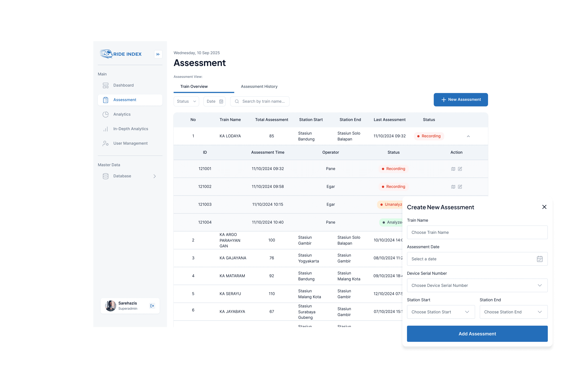This screenshot has width=588, height=368.
Task: Open the Status filter dropdown
Action: pos(186,102)
